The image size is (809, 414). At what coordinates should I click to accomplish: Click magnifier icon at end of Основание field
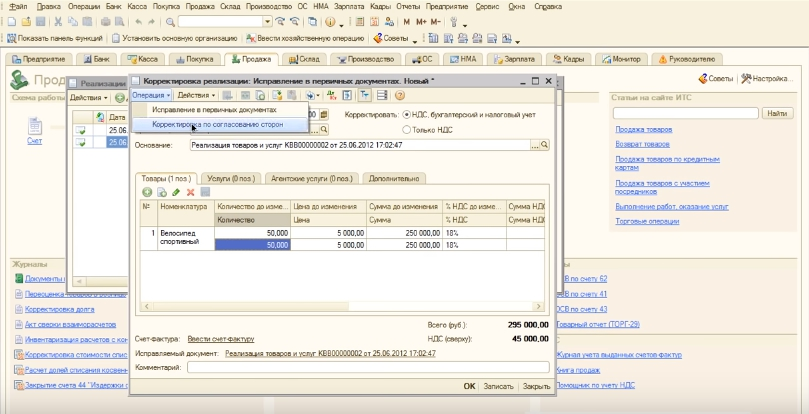pyautogui.click(x=545, y=145)
